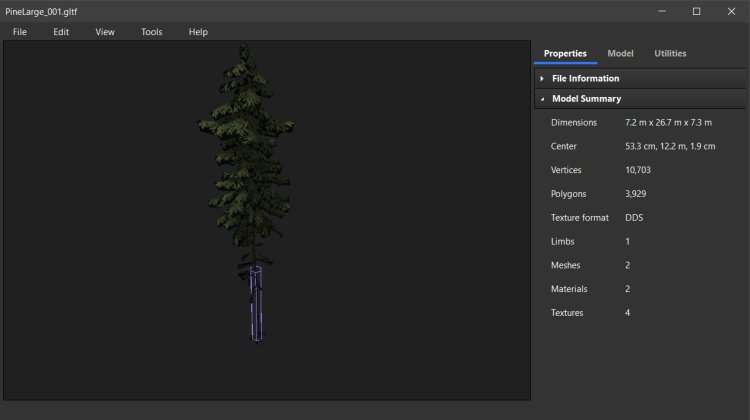Select the blue wireframe trunk box
Viewport: 750px width, 420px height.
coord(257,305)
